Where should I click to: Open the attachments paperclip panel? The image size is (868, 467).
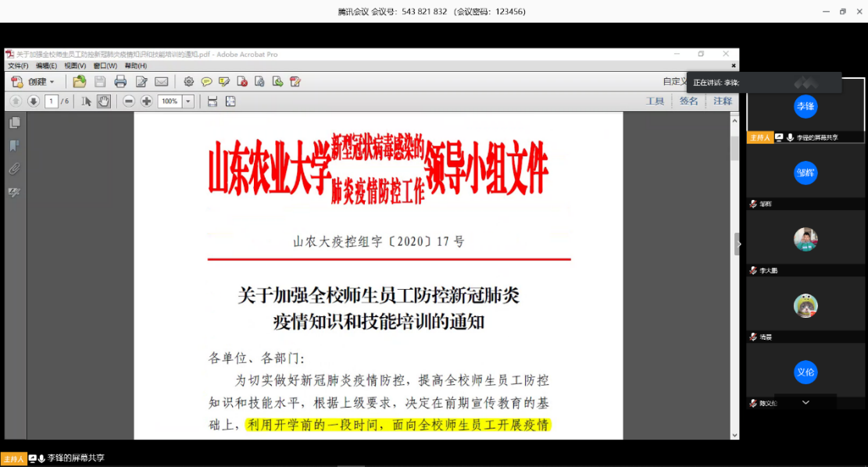tap(14, 169)
